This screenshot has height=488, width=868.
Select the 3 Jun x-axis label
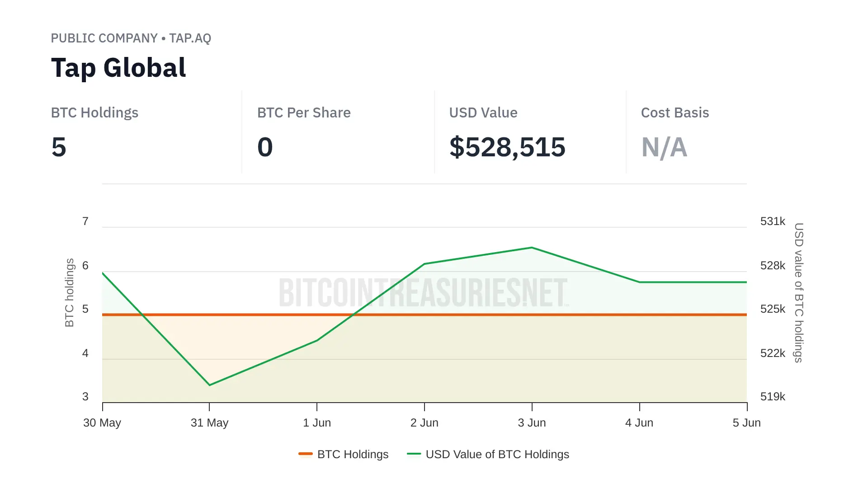click(x=532, y=423)
